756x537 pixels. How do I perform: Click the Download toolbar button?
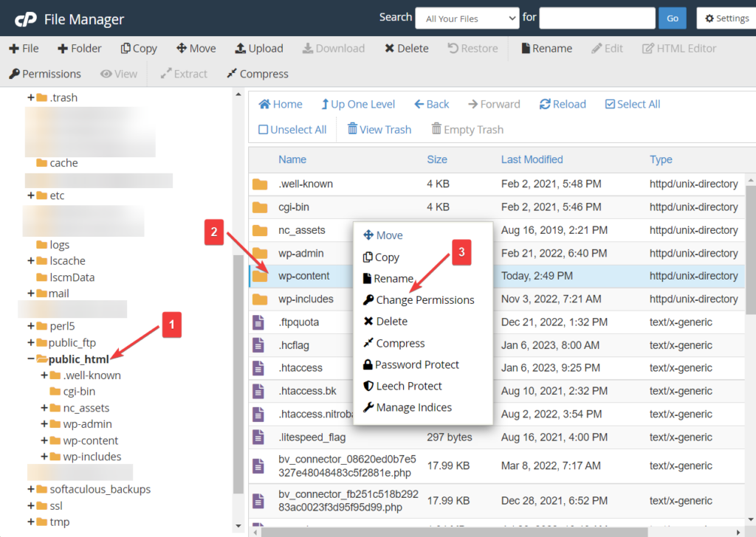(334, 48)
